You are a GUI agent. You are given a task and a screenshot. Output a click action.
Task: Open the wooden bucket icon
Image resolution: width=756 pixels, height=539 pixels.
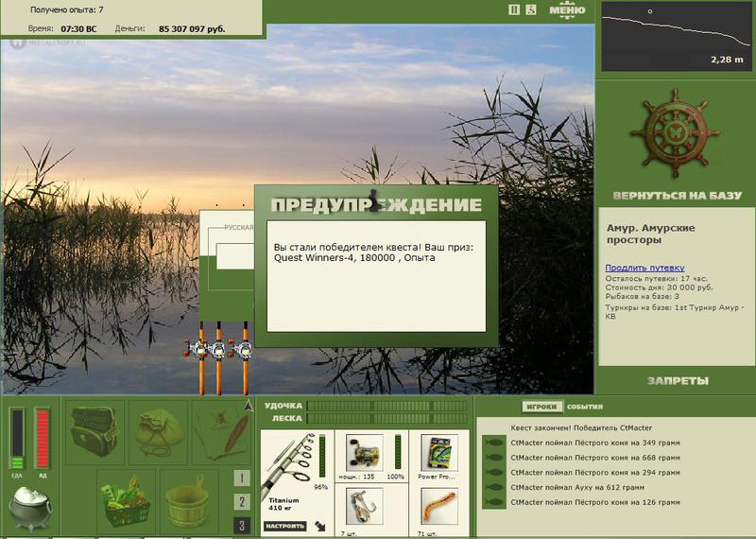pyautogui.click(x=189, y=501)
